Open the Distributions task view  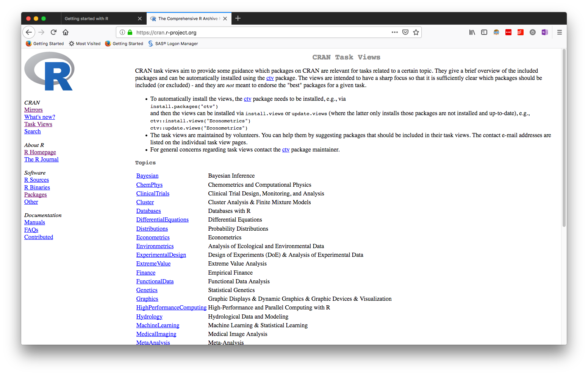[152, 229]
